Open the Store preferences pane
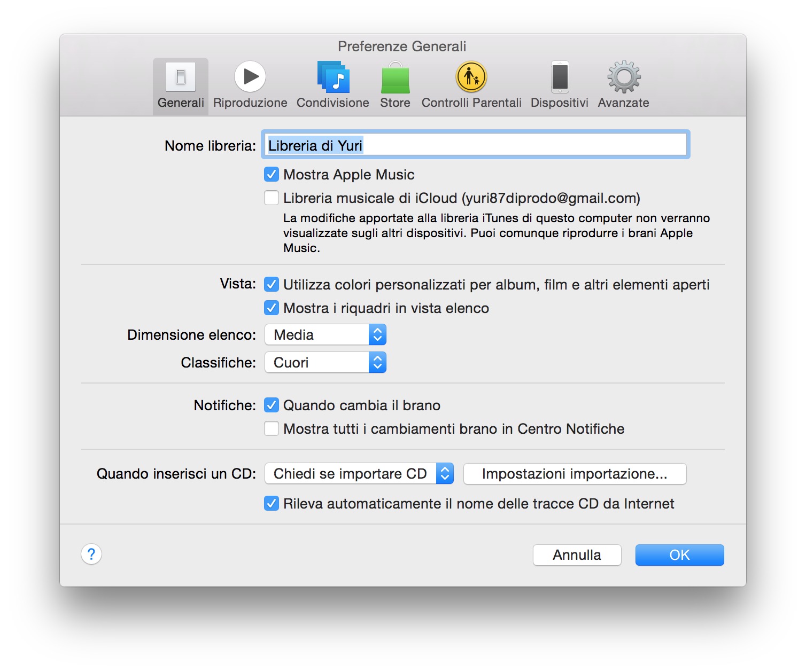Screen dimensions: 806x672 pos(395,85)
